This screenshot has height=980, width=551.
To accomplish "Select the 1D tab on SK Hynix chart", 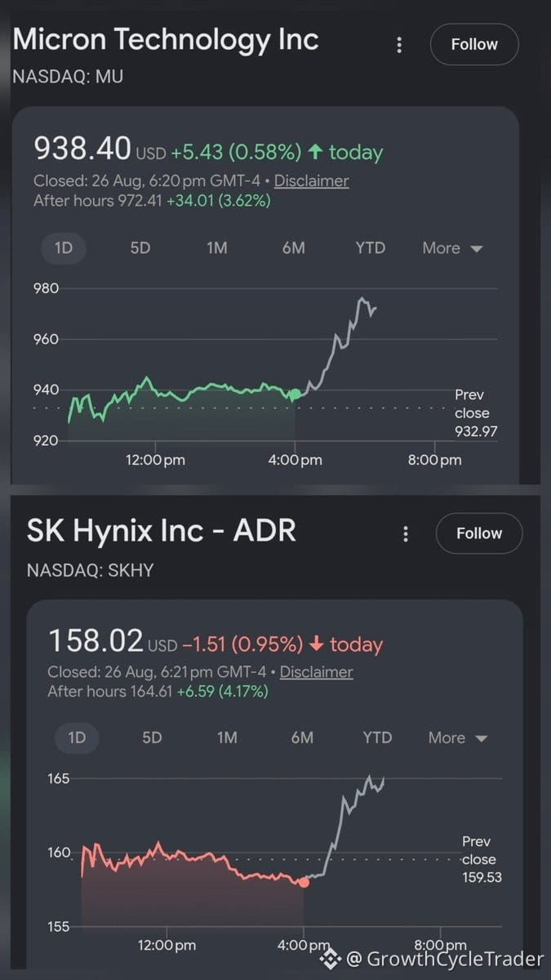I will (77, 738).
